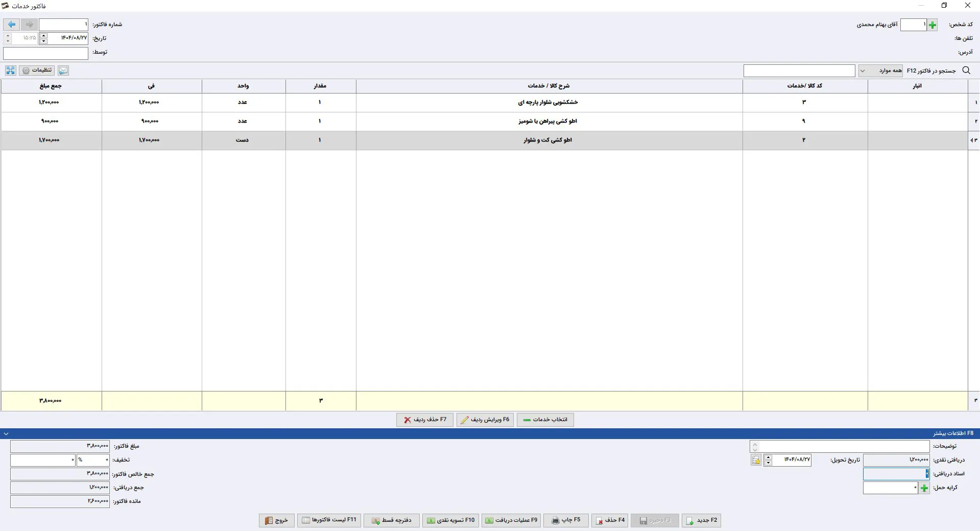Increase the delivery date with up stepper
This screenshot has width=980, height=531.
768,457
